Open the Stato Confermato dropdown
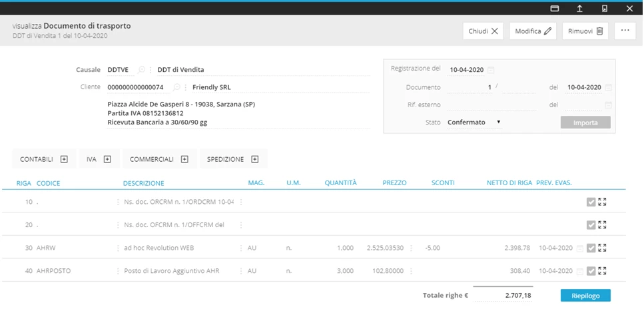This screenshot has height=309, width=644. pos(474,123)
